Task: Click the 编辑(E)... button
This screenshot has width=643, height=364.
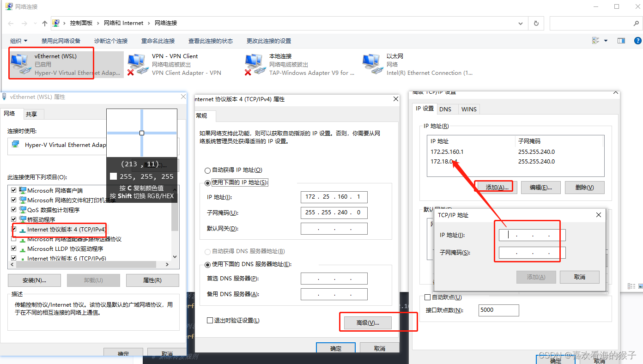Action: [x=541, y=187]
